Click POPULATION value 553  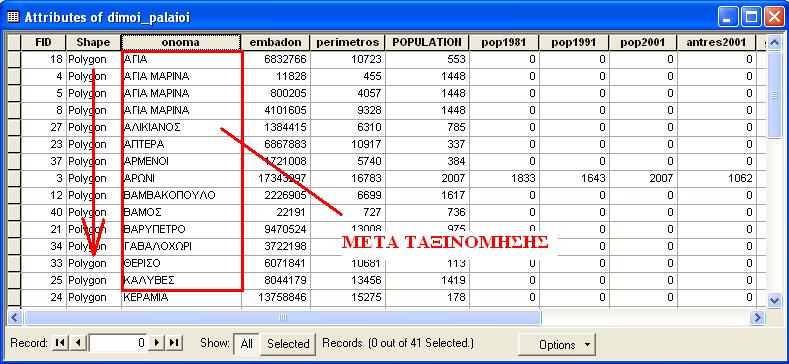[x=427, y=59]
